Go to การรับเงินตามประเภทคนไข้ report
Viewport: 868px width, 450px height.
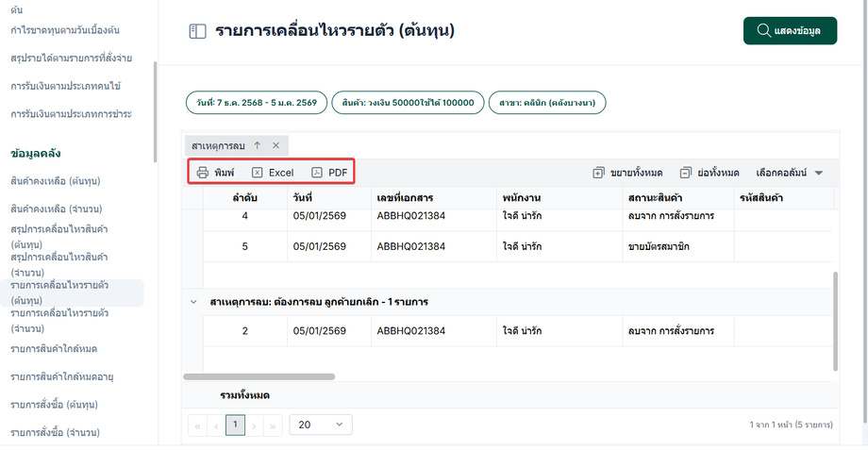pos(65,86)
